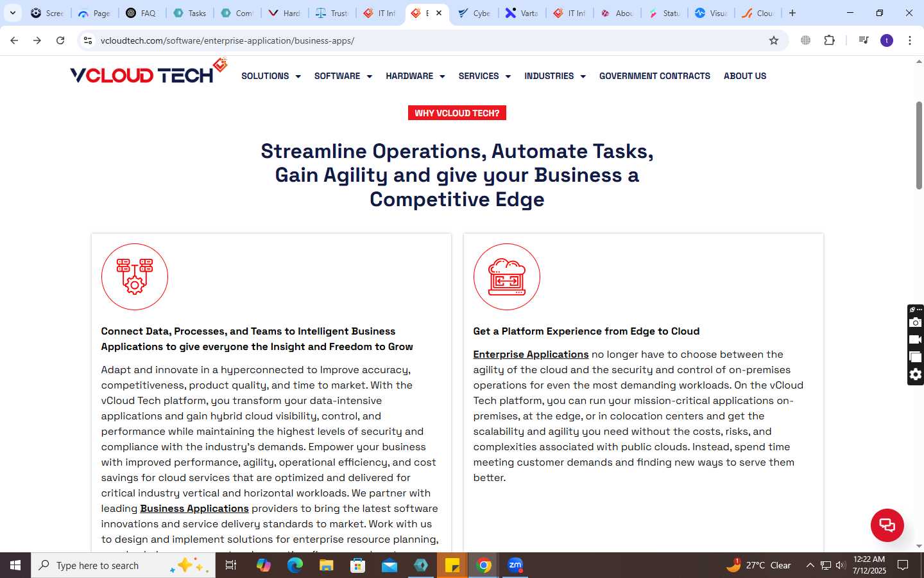This screenshot has height=578, width=924.
Task: Open the red live chat bubble
Action: [x=887, y=525]
